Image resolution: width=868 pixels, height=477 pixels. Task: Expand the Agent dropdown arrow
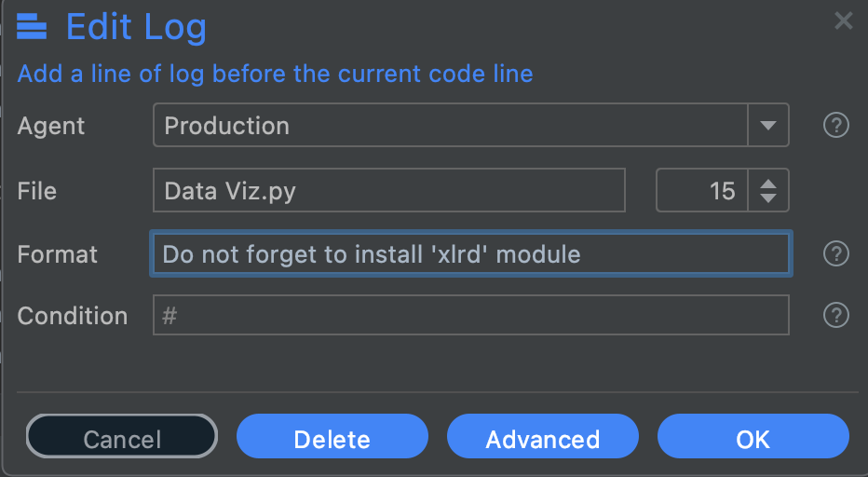pos(767,125)
